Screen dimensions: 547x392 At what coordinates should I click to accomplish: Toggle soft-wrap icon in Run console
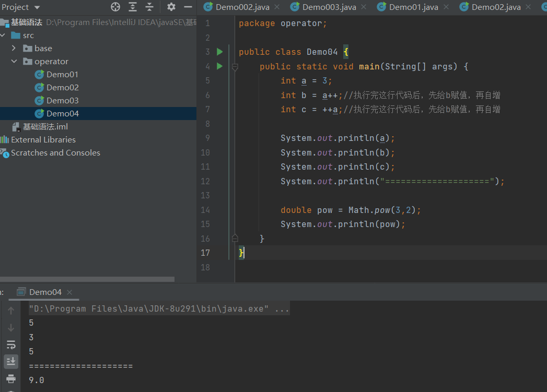tap(11, 345)
